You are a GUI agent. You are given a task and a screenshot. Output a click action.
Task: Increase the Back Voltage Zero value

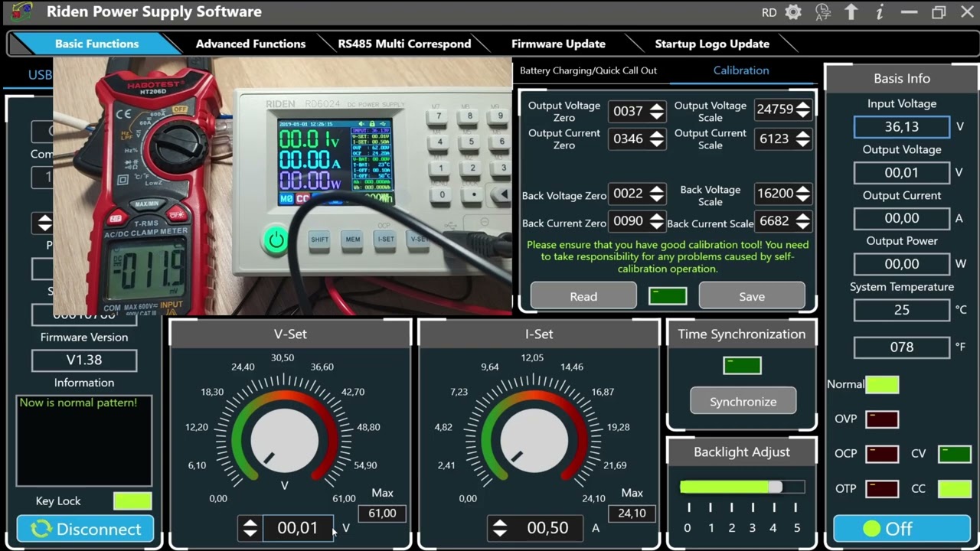click(656, 190)
